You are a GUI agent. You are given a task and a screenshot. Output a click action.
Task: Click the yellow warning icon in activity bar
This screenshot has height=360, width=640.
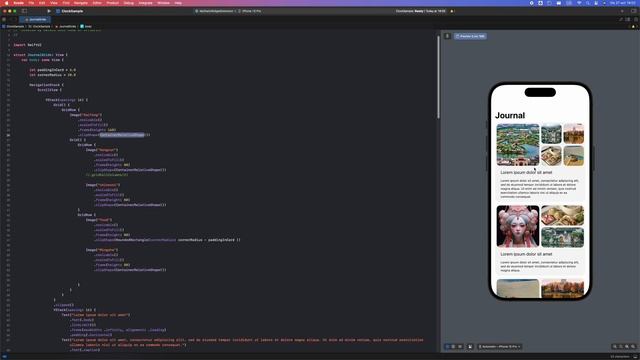[x=452, y=11]
